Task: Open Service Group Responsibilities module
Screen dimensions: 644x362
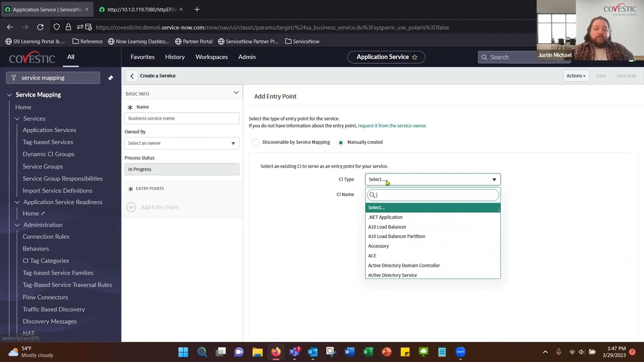Action: coord(62,178)
